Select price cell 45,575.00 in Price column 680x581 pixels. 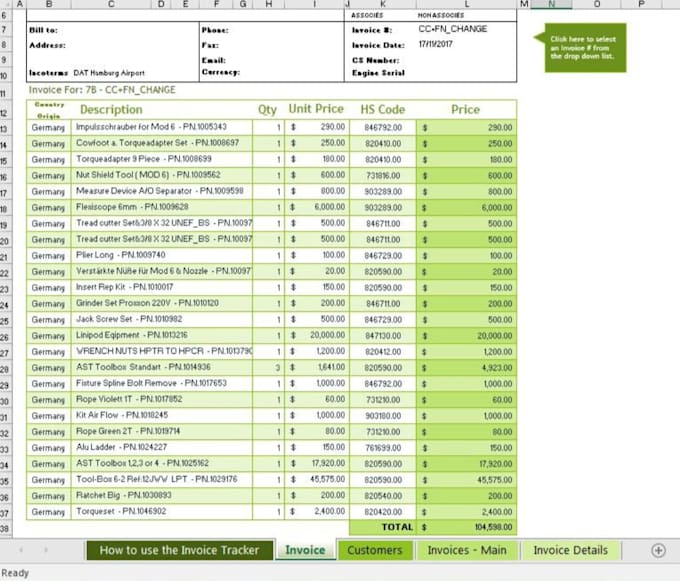coord(466,480)
